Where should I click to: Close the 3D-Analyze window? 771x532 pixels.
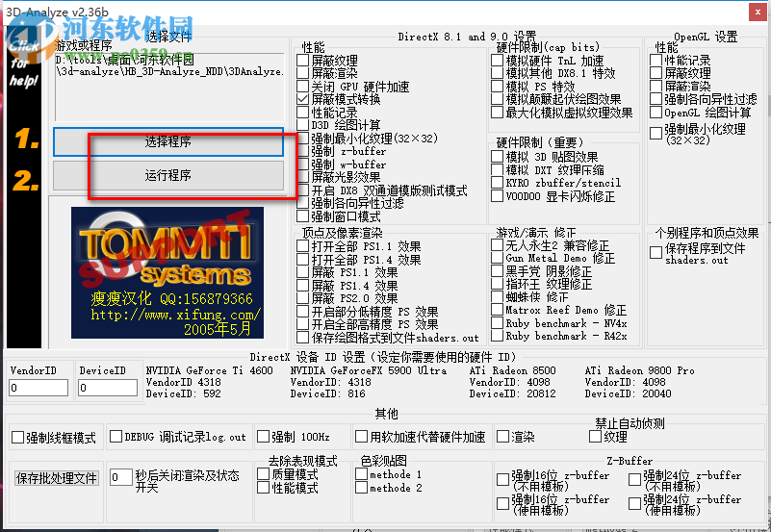coord(758,12)
